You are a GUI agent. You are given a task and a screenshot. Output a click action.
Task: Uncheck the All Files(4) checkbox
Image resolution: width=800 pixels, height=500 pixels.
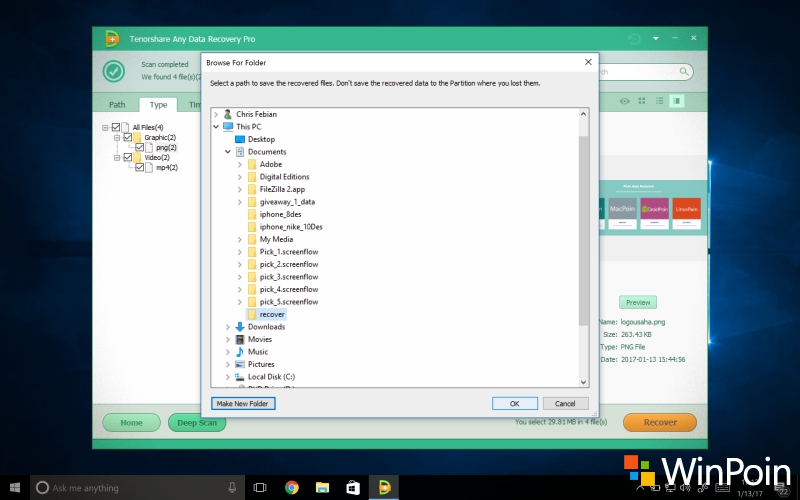pos(116,127)
